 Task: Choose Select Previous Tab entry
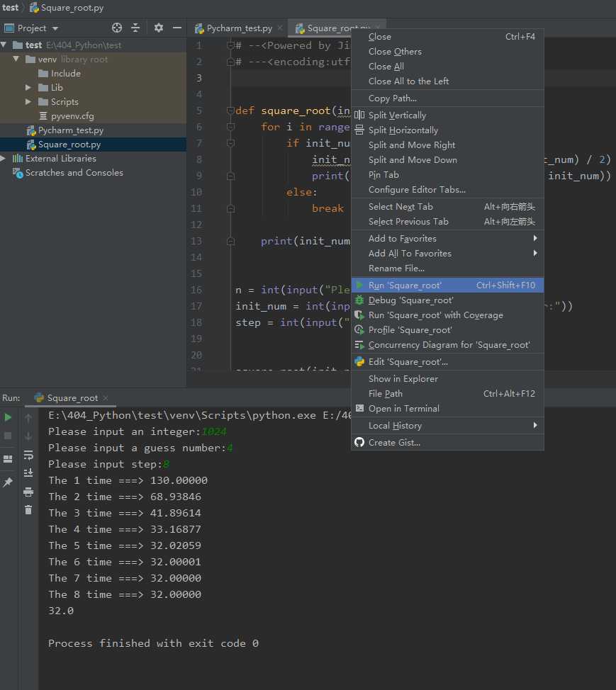[447, 221]
